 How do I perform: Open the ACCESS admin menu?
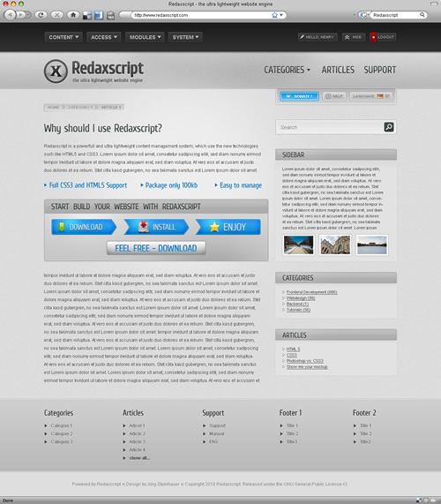(x=104, y=37)
